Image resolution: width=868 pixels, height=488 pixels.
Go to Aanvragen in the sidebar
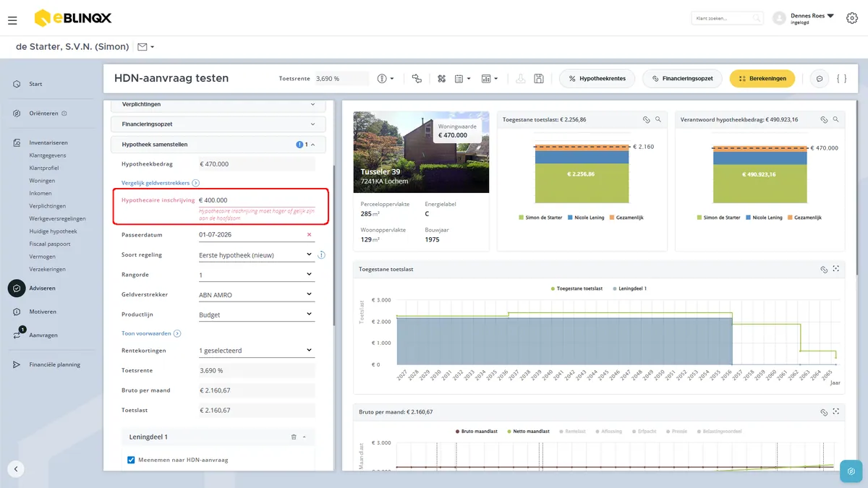(43, 335)
